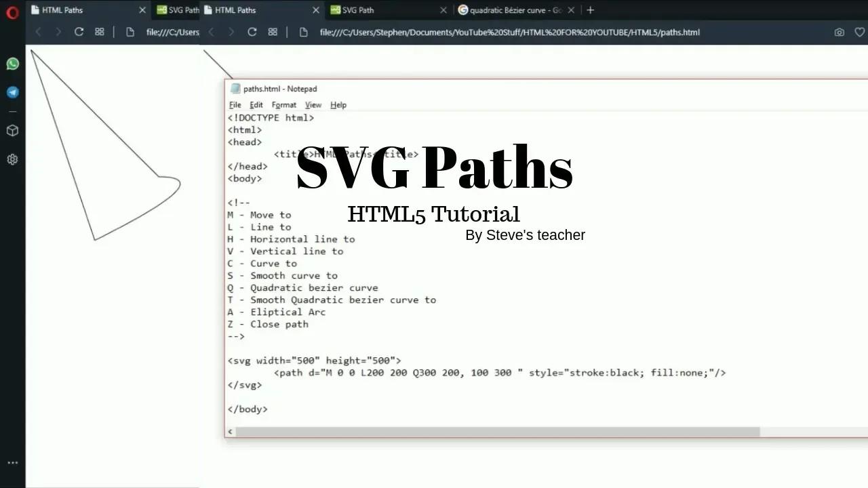The height and width of the screenshot is (488, 868).
Task: Open the View menu in Notepad
Action: (313, 104)
